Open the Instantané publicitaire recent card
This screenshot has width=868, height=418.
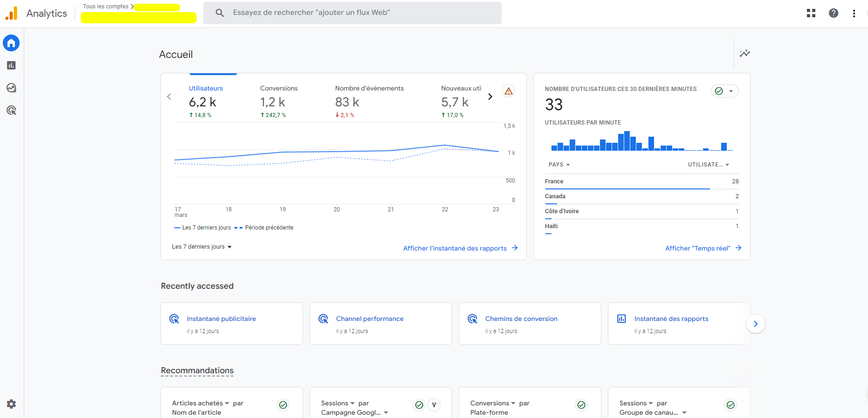[x=232, y=324]
